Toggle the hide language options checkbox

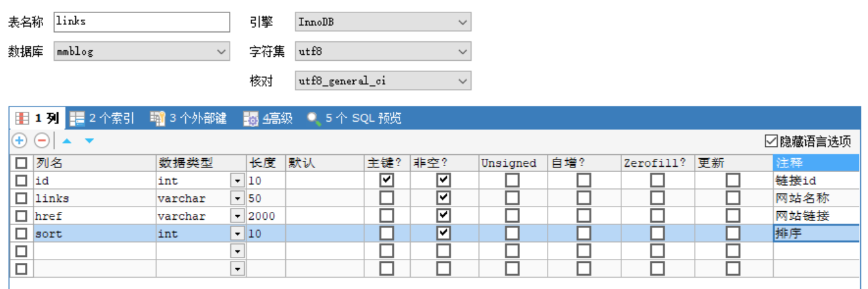pos(771,141)
